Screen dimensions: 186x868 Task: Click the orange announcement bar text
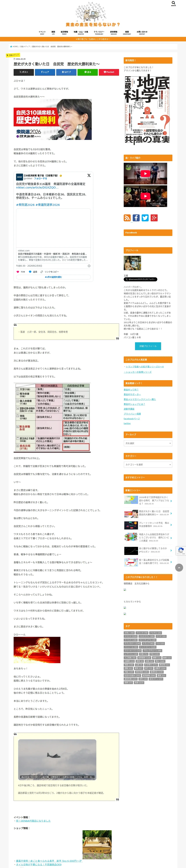click(93, 39)
